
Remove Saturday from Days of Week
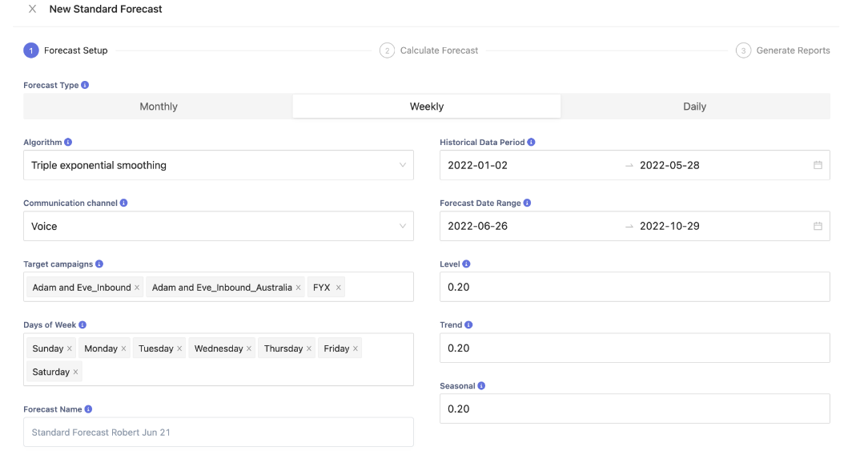(x=76, y=372)
